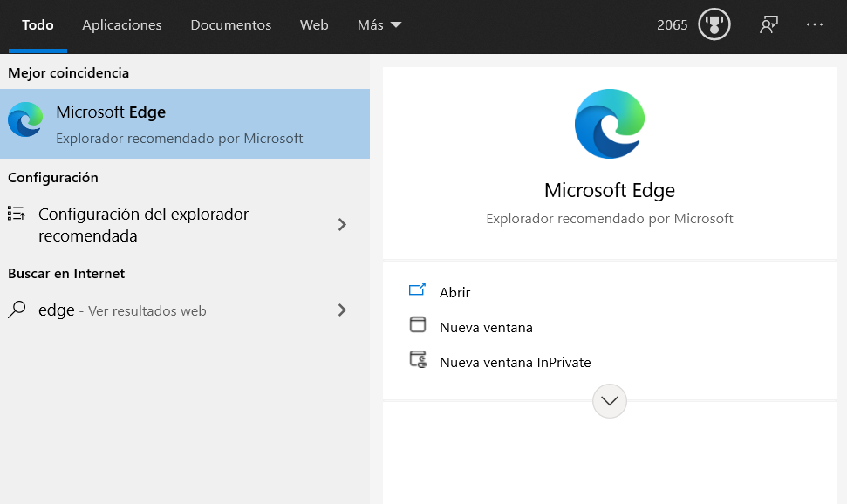Click the 2065 rewards points number
847x504 pixels.
pyautogui.click(x=672, y=24)
